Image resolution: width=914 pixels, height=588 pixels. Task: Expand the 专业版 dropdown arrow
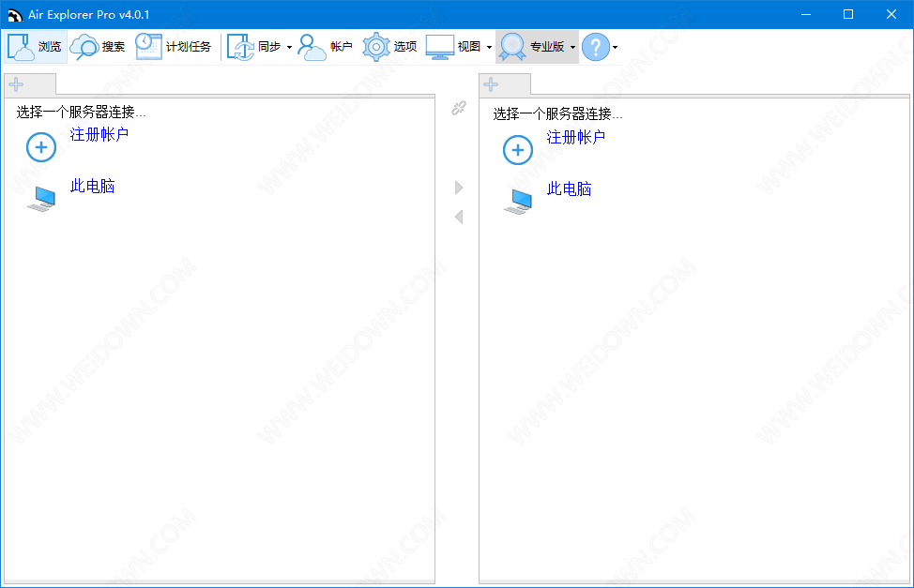coord(573,47)
